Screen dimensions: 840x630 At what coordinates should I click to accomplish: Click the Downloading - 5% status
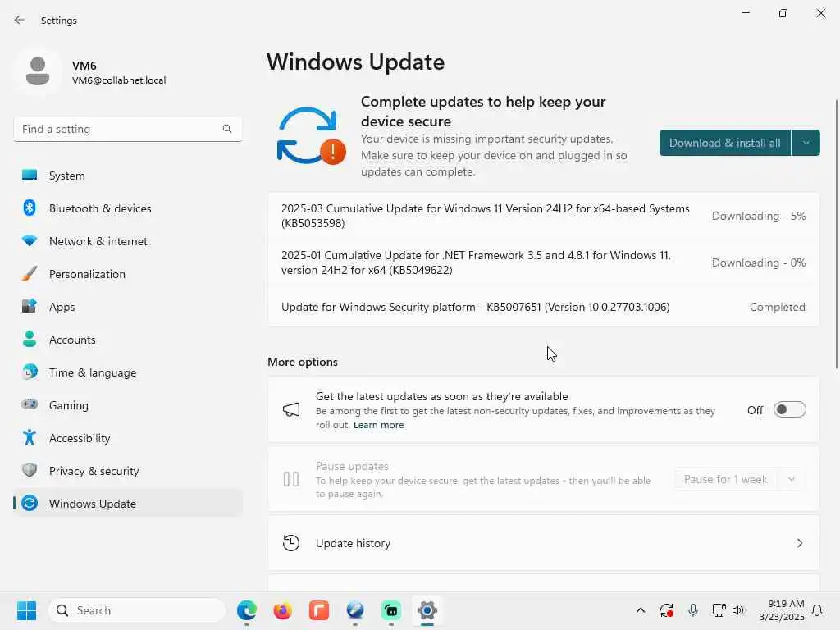pyautogui.click(x=759, y=216)
